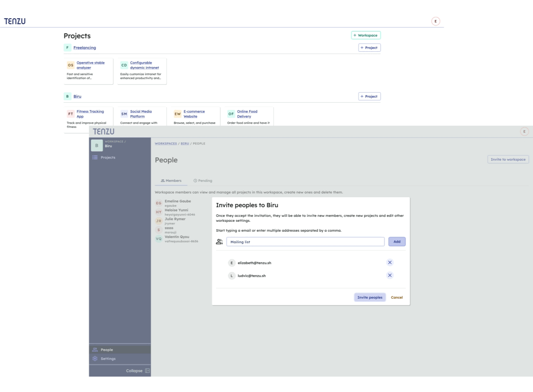
Task: Click Emeline Gaube's member avatar
Action: [159, 203]
